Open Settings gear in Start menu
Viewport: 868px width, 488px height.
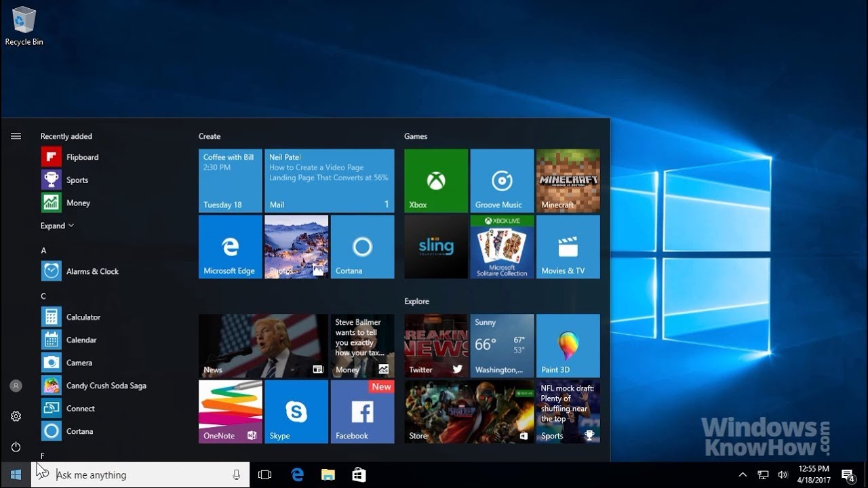tap(16, 416)
